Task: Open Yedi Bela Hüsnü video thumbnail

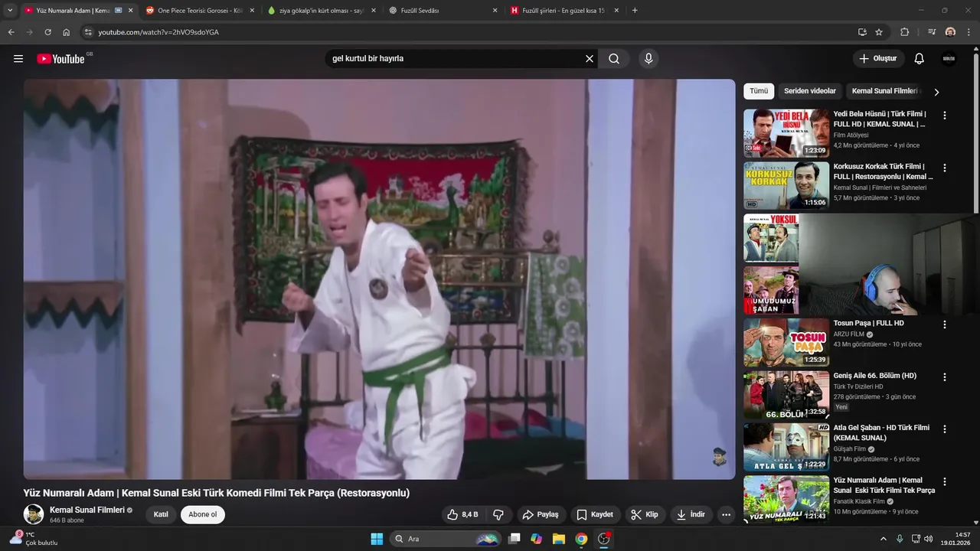Action: click(786, 133)
